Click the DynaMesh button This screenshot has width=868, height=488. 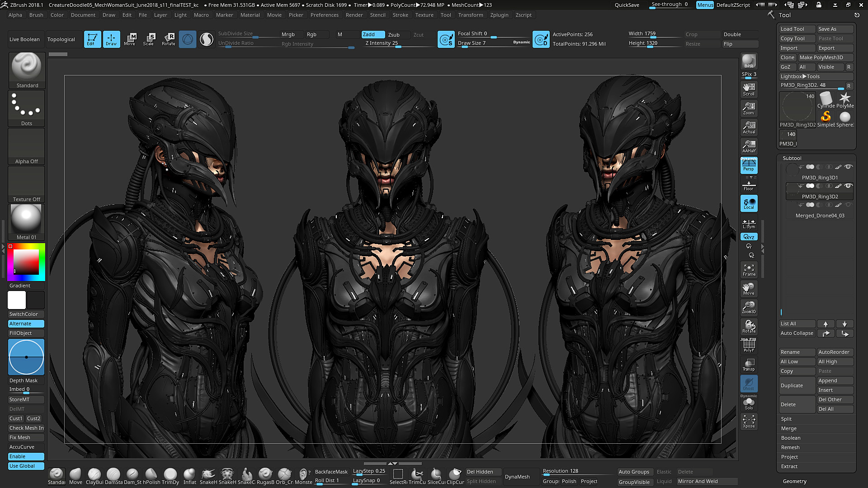point(518,477)
